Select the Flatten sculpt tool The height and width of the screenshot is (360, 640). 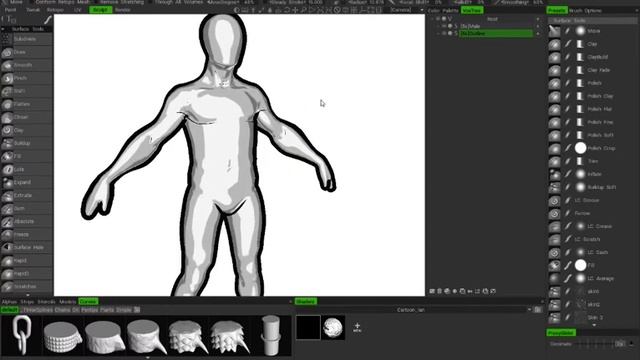pos(27,104)
